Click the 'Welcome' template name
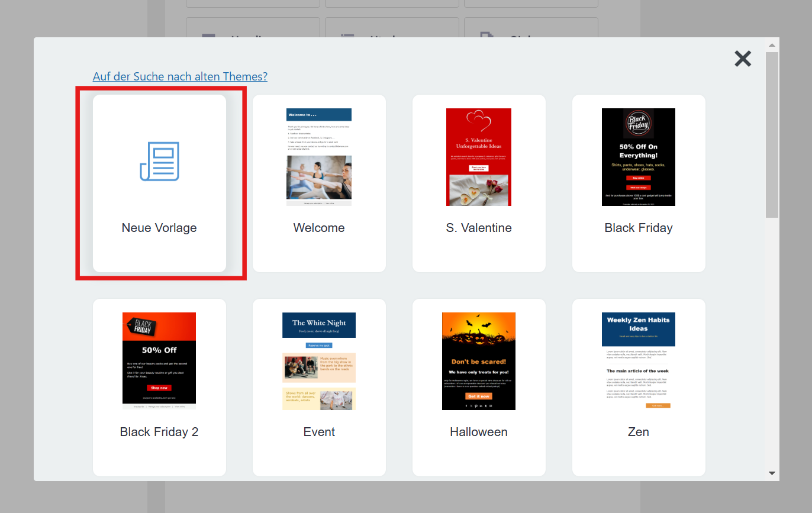812x513 pixels. coord(319,228)
